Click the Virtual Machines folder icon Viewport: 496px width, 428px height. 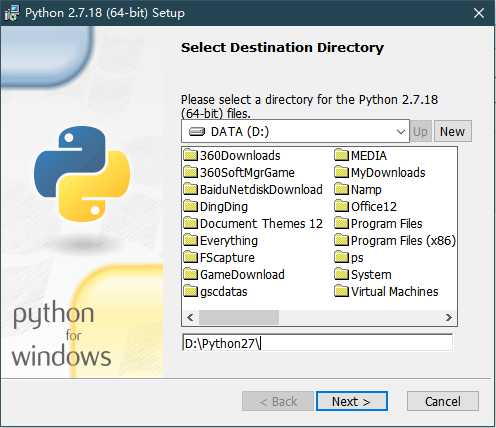tap(342, 291)
